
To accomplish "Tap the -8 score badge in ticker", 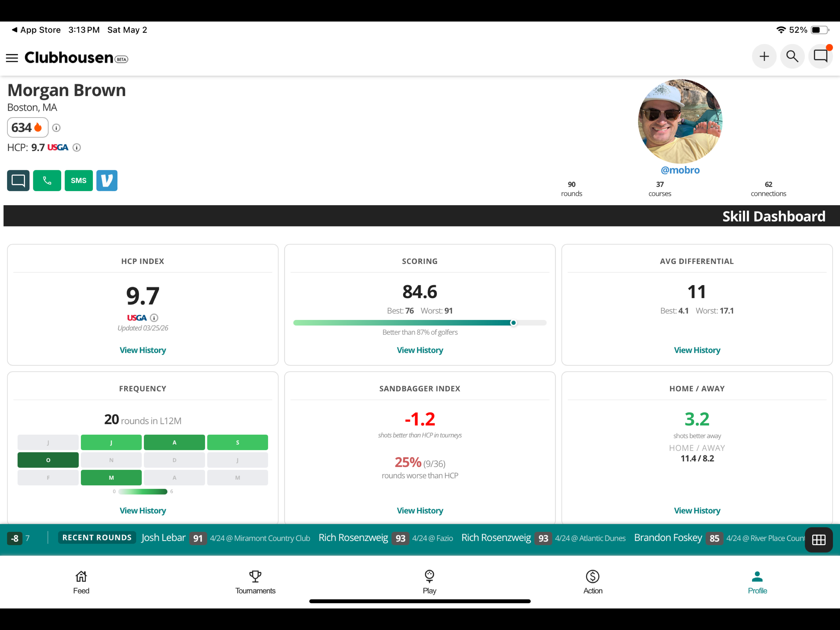I will click(x=14, y=538).
